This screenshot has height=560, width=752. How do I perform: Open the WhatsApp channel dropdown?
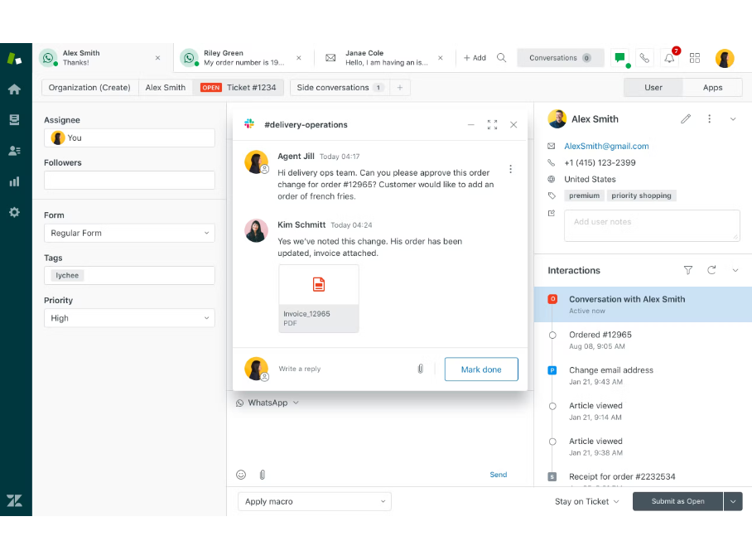coord(268,403)
